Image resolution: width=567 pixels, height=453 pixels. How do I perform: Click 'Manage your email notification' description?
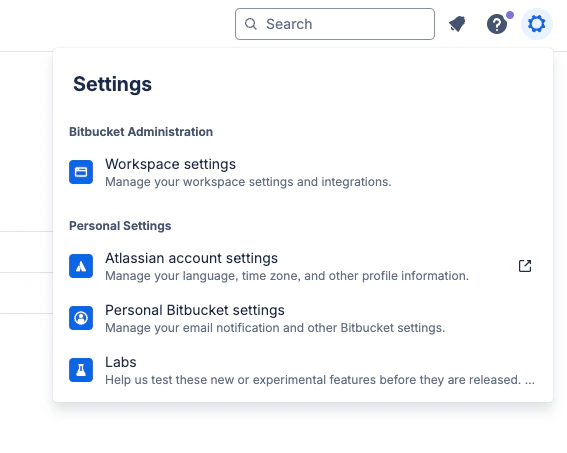[x=275, y=328]
